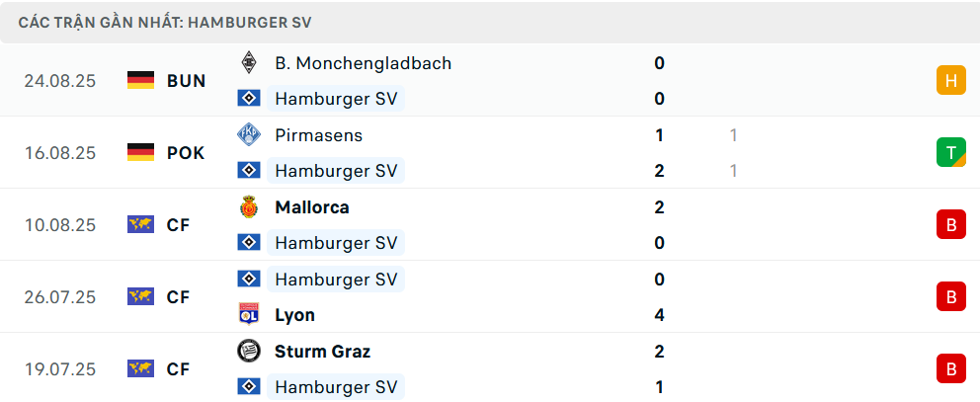Viewport: 980px width, 402px height.
Task: Click the German flag beside POK
Action: click(x=141, y=153)
